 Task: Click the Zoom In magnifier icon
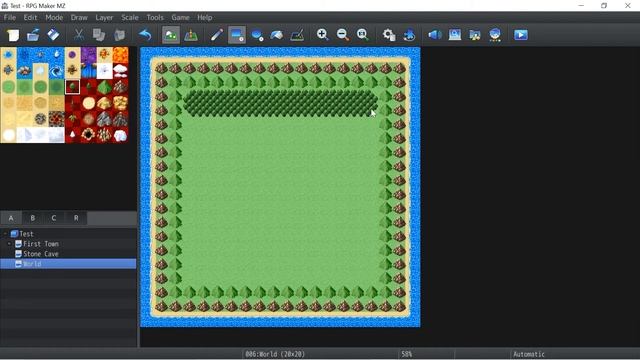(322, 35)
